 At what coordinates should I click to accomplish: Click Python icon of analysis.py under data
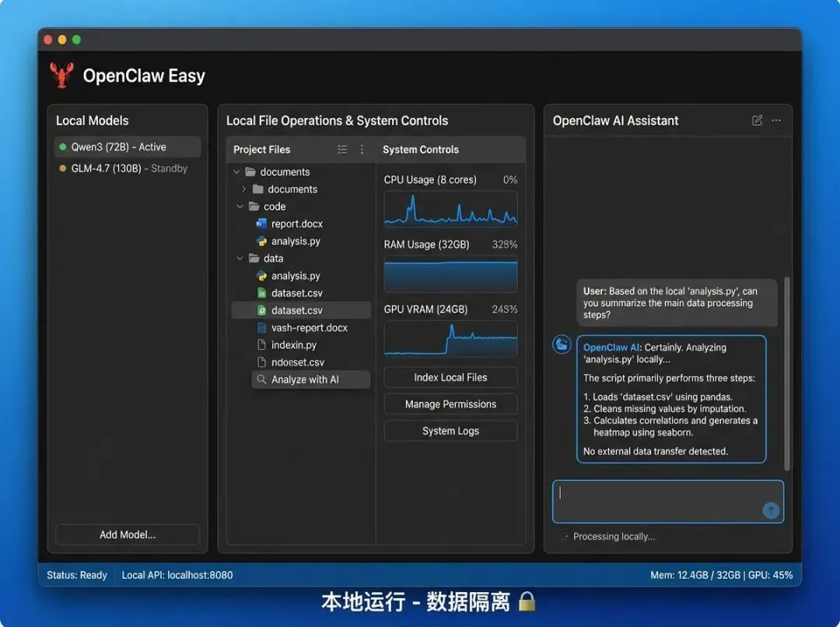tap(261, 275)
